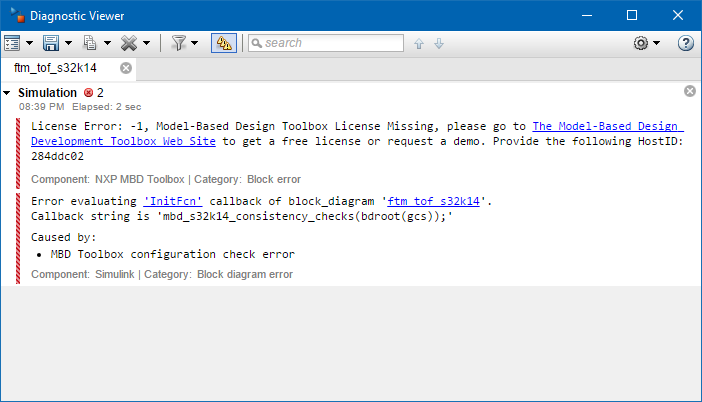Collapse the Simulation section

7,93
